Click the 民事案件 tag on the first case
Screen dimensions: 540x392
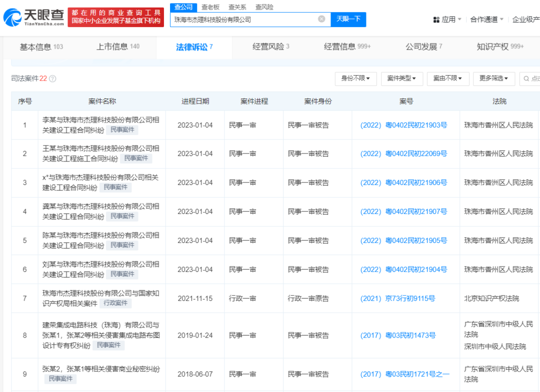coord(122,129)
